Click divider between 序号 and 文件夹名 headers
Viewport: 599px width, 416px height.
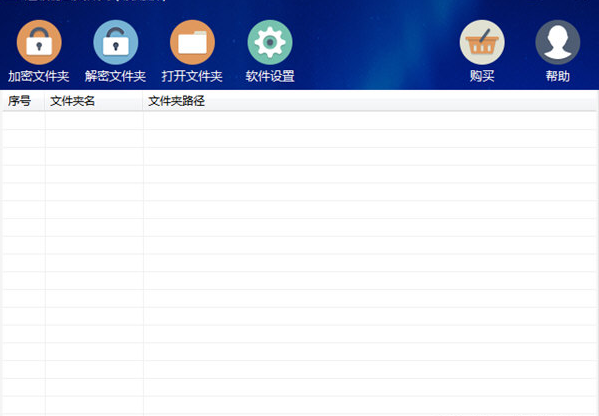click(x=45, y=101)
